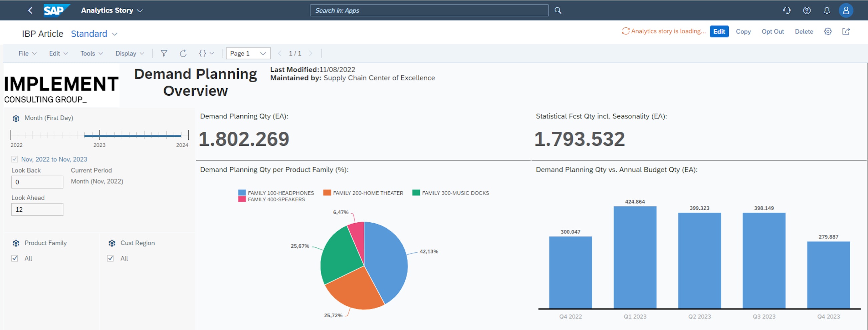868x330 pixels.
Task: Click the help question mark icon
Action: [x=807, y=10]
